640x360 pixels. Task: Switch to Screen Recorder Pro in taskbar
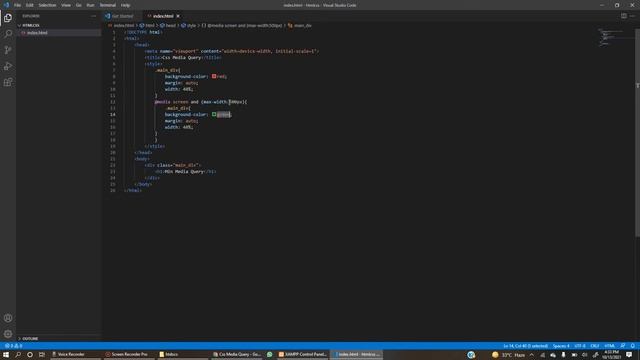point(129,354)
